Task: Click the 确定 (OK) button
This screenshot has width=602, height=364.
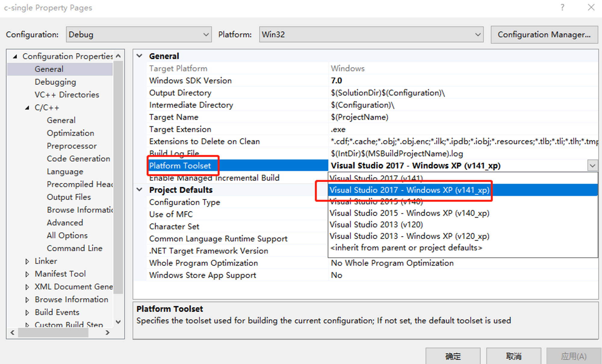Action: click(x=453, y=356)
